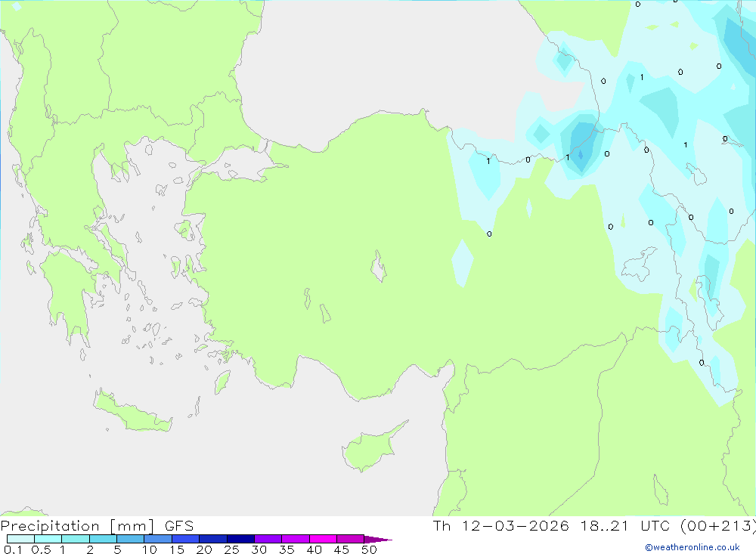Click the 0.1–0.5 mm legend swatch
The height and width of the screenshot is (554, 756).
20,539
